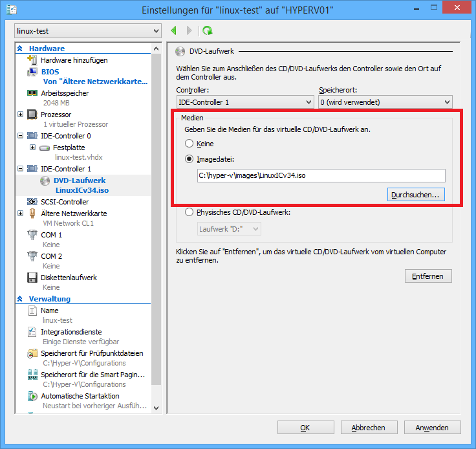
Task: Click the Festplatte hard disk icon
Action: coord(45,148)
